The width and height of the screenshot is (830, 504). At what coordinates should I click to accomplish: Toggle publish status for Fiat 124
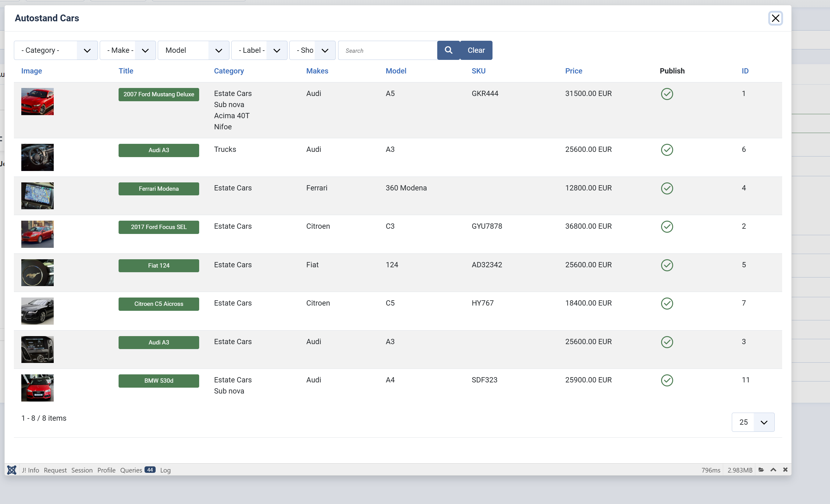point(667,265)
